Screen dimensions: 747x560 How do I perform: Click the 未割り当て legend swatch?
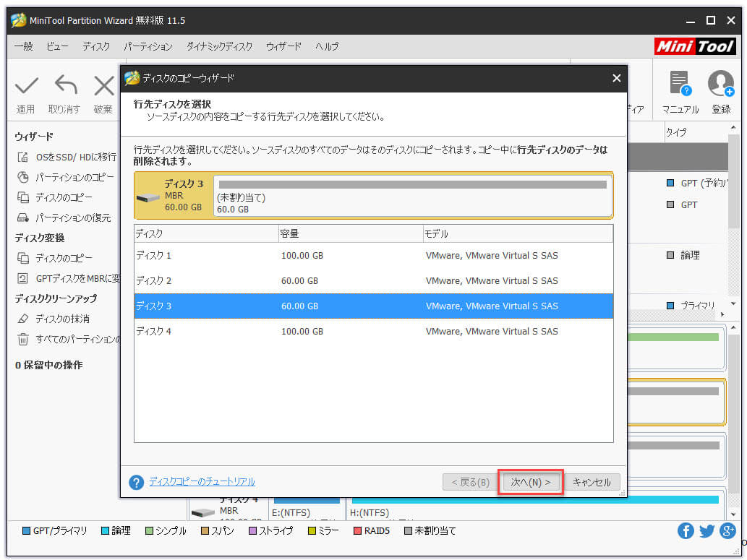(x=408, y=530)
